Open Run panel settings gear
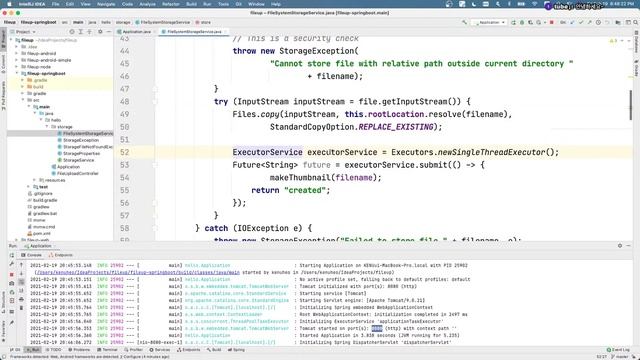The image size is (640, 360). tap(620, 246)
